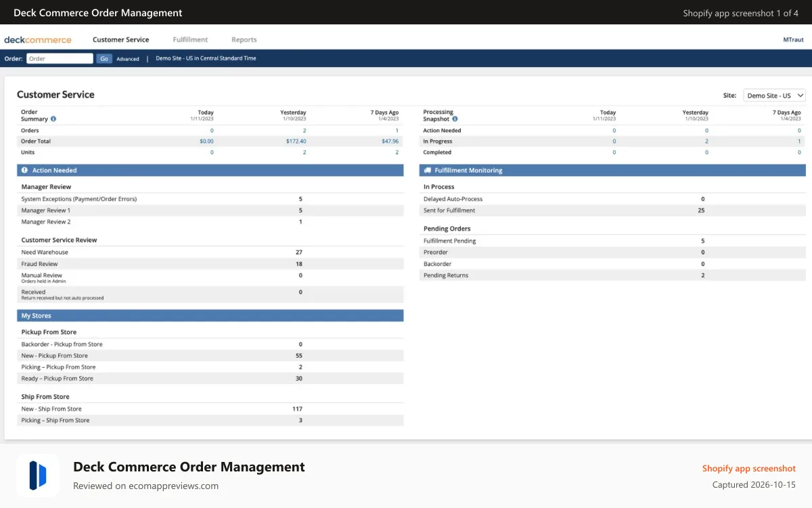Open the MTraut user menu

tap(794, 40)
